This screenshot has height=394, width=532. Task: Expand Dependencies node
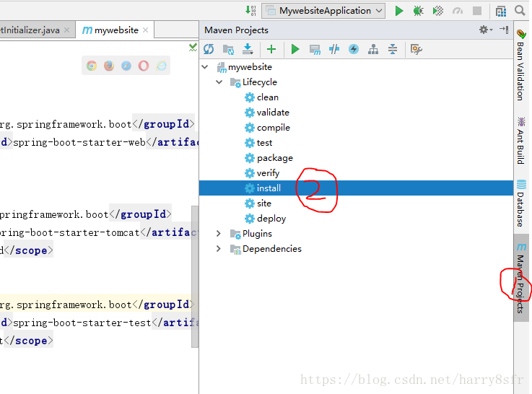click(219, 249)
